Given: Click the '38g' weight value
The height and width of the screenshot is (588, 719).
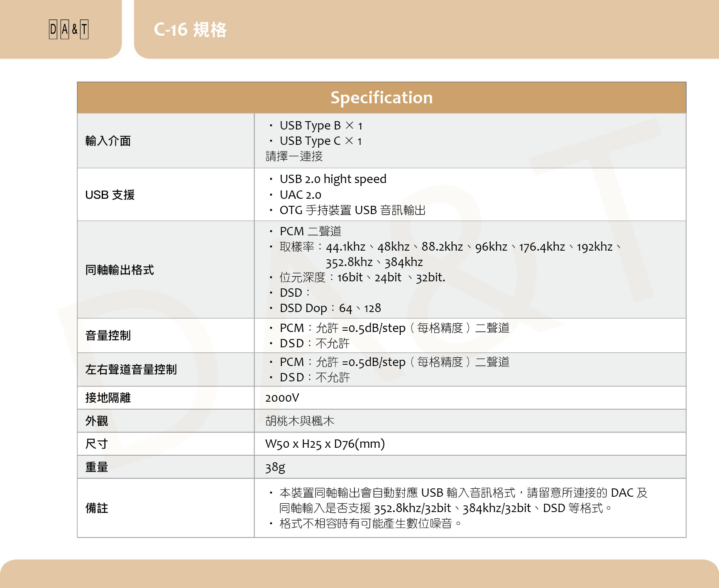Looking at the screenshot, I should (275, 467).
